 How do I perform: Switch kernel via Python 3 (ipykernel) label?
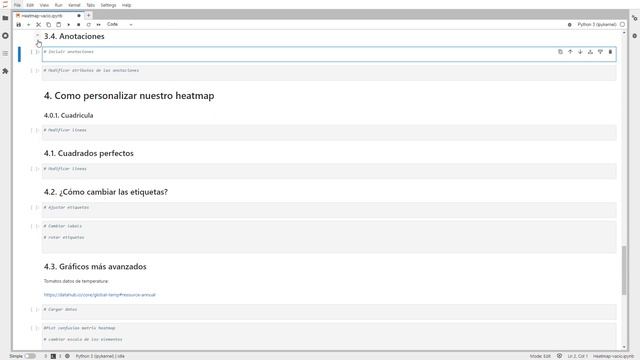click(x=597, y=24)
